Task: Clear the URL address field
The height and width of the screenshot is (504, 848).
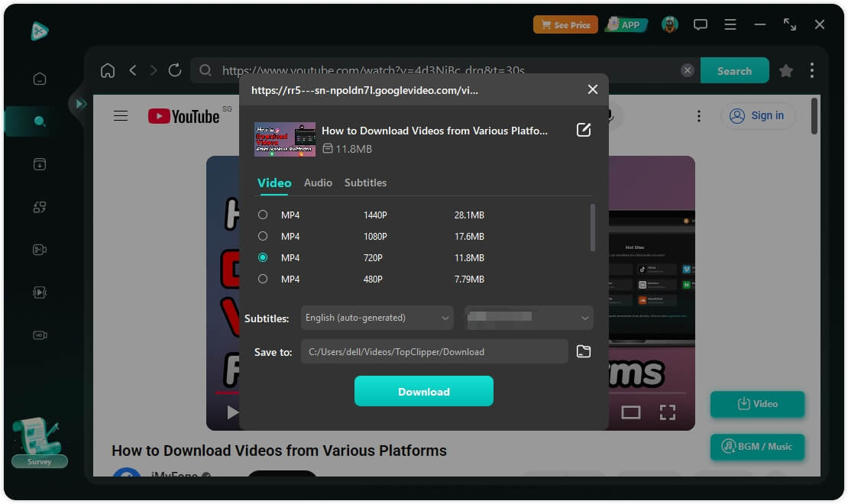Action: click(688, 70)
